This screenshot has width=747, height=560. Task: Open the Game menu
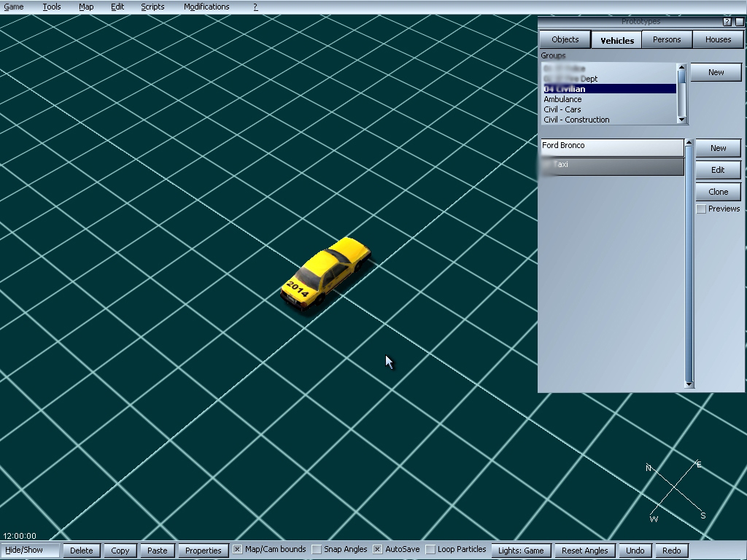[x=14, y=7]
